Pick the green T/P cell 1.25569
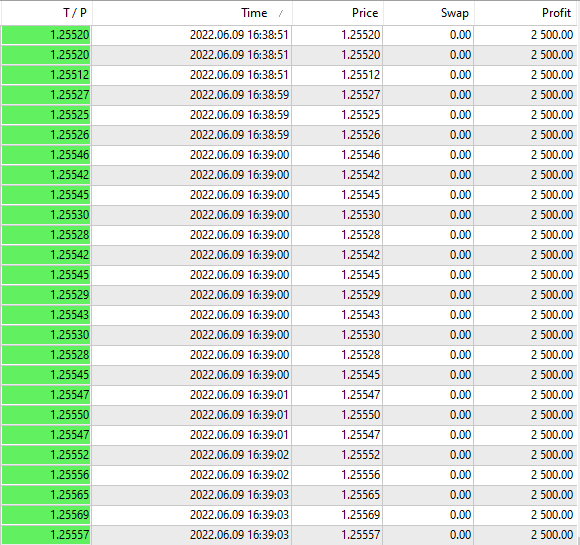The image size is (580, 545). 46,515
